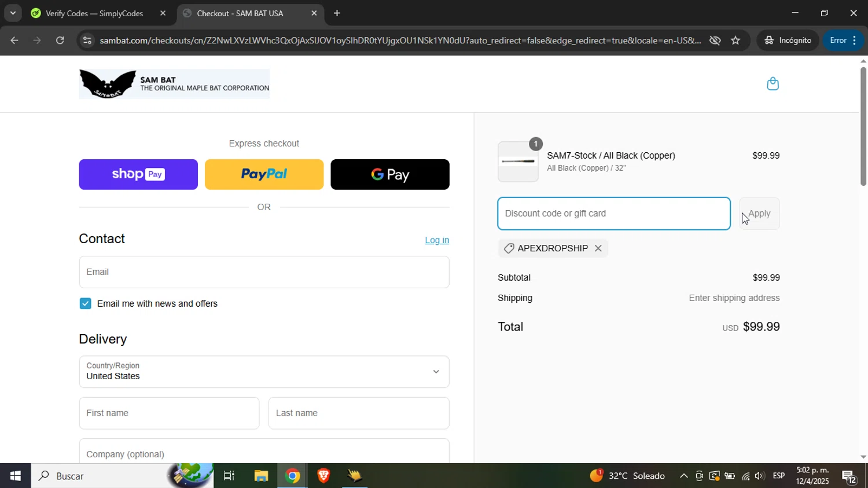Click the Meet Now camera tray icon

[699, 476]
